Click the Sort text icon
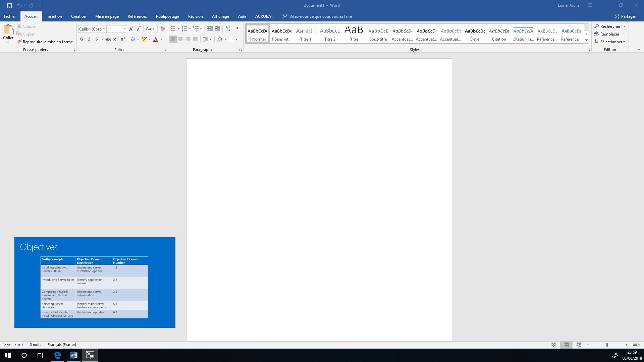This screenshot has width=644, height=362. point(228,29)
